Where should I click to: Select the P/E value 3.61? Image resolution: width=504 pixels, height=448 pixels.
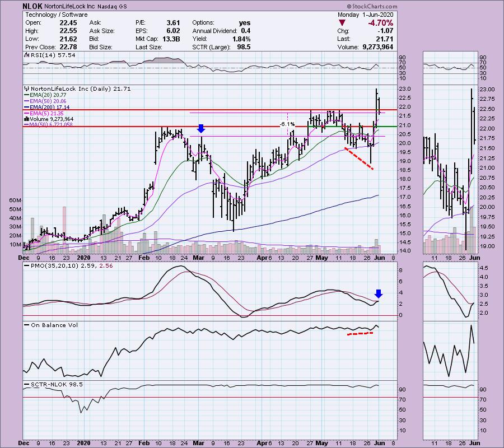173,23
